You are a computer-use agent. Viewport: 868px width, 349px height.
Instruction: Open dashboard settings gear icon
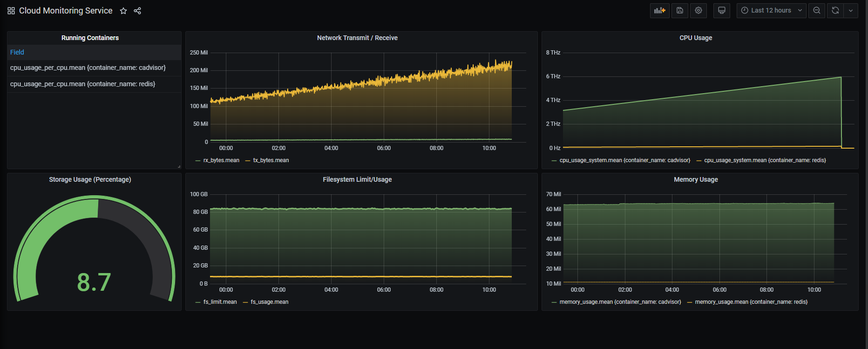[698, 10]
